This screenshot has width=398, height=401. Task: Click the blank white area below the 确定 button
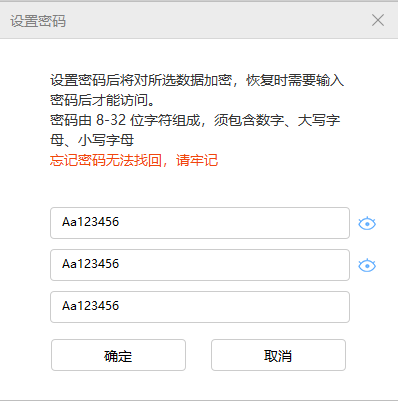118,385
